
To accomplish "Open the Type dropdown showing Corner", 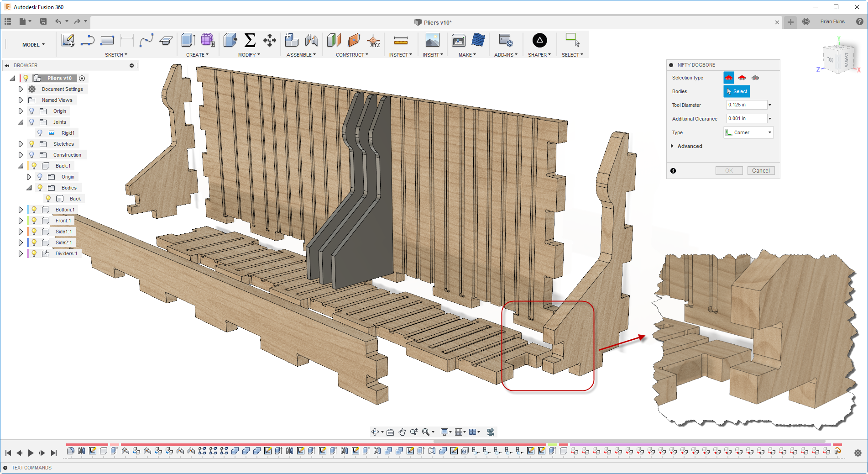I will pos(748,132).
